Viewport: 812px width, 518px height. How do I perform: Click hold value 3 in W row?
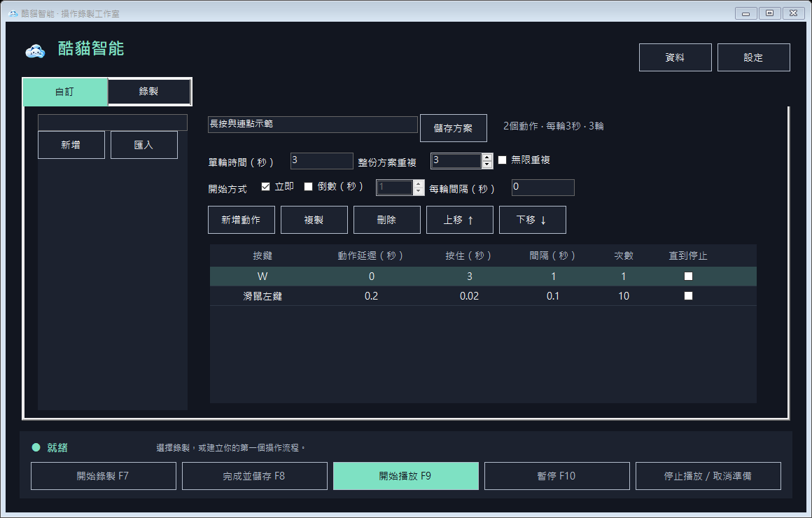click(470, 276)
